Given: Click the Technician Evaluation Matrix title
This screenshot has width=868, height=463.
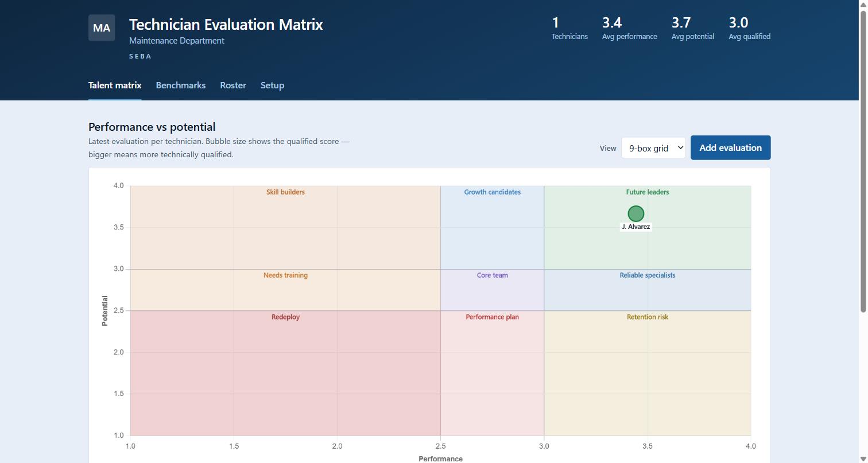Looking at the screenshot, I should pyautogui.click(x=226, y=24).
